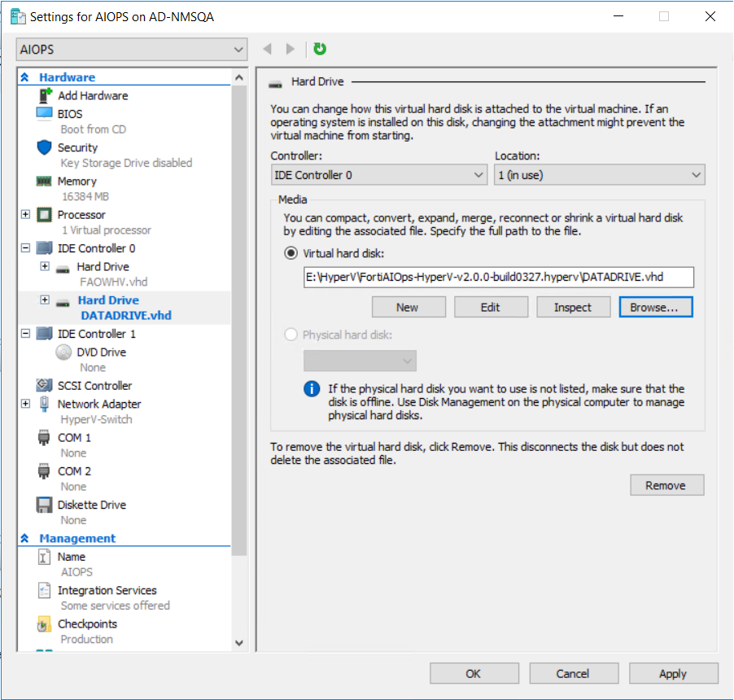Collapse the IDE Controller 1 node

click(26, 334)
